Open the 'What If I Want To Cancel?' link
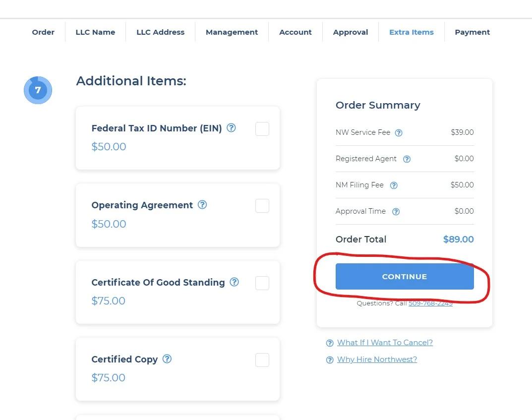Viewport: 532px width, 420px height. pos(385,343)
